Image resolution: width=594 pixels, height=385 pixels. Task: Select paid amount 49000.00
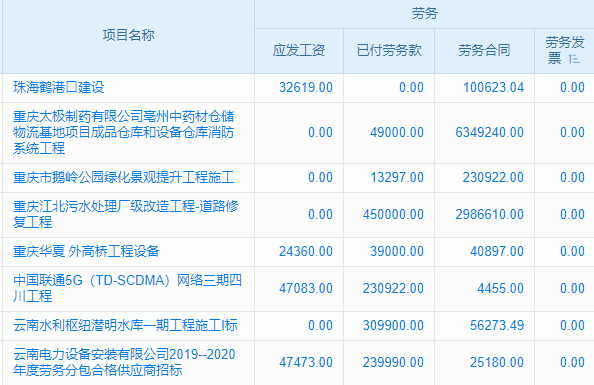tap(397, 132)
